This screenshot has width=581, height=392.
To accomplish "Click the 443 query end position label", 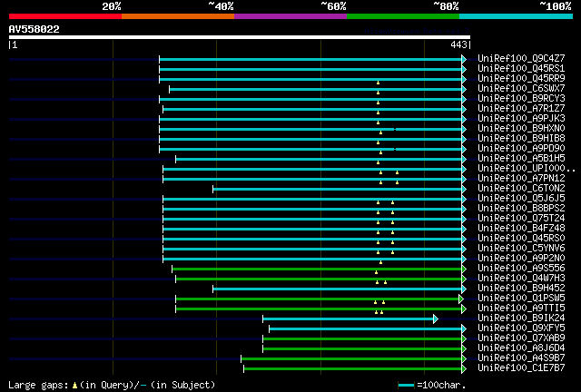I will pyautogui.click(x=458, y=44).
